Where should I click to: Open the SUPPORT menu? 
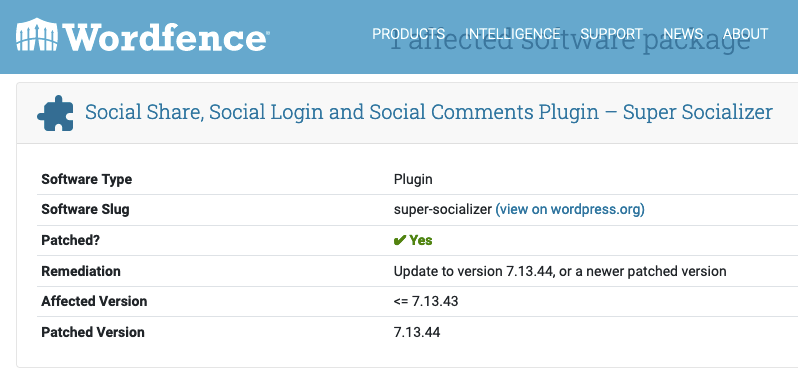tap(612, 34)
